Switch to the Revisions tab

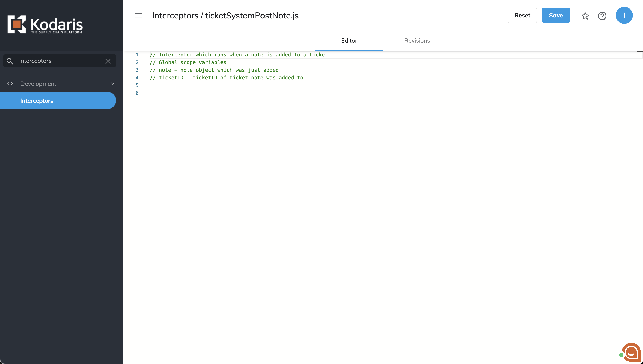click(x=417, y=41)
